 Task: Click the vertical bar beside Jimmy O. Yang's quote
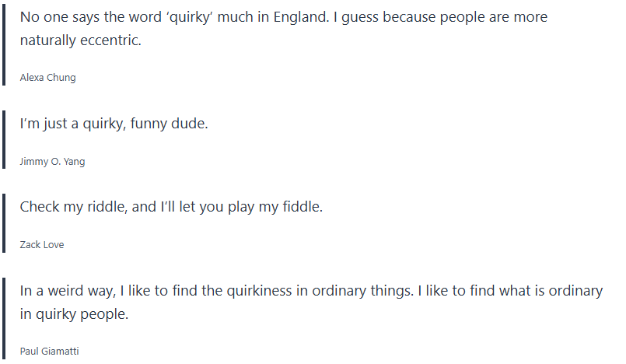point(4,139)
